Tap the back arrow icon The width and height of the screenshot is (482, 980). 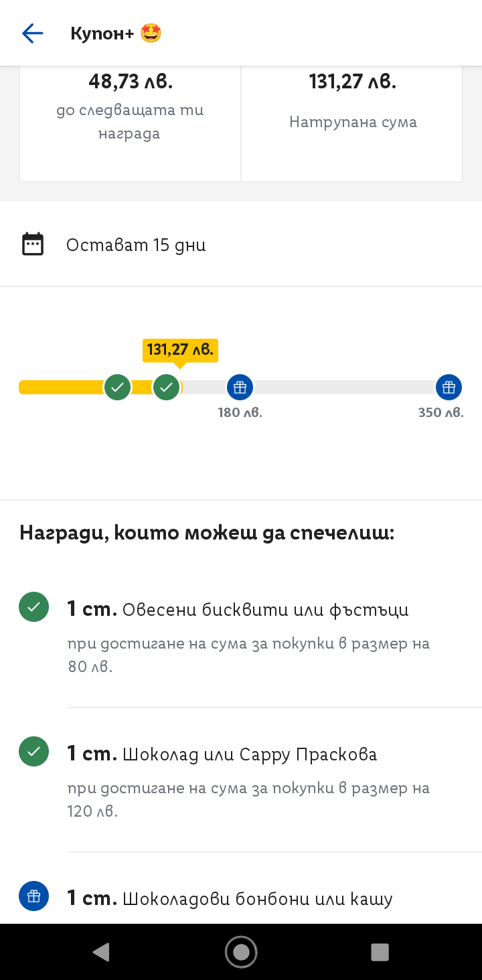coord(32,33)
